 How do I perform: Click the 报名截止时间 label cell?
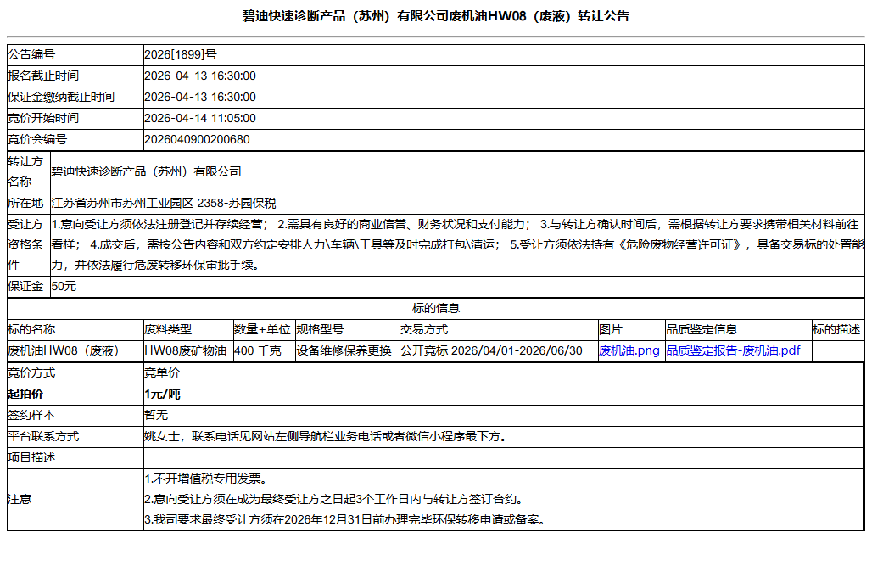[x=75, y=76]
